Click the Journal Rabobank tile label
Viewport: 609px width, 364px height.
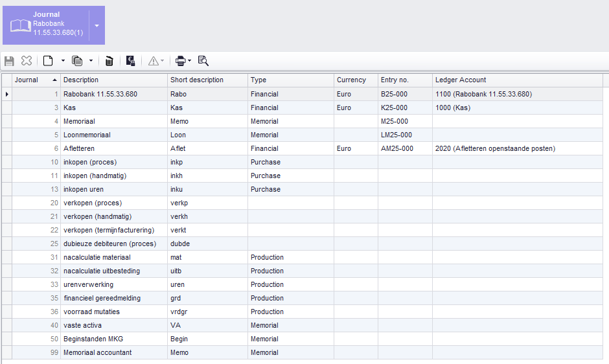point(58,23)
